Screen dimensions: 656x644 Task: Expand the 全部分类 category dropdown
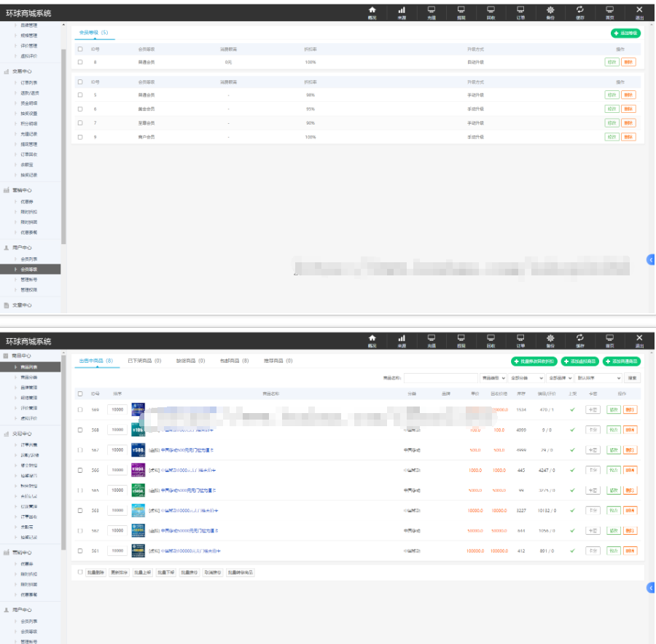527,378
